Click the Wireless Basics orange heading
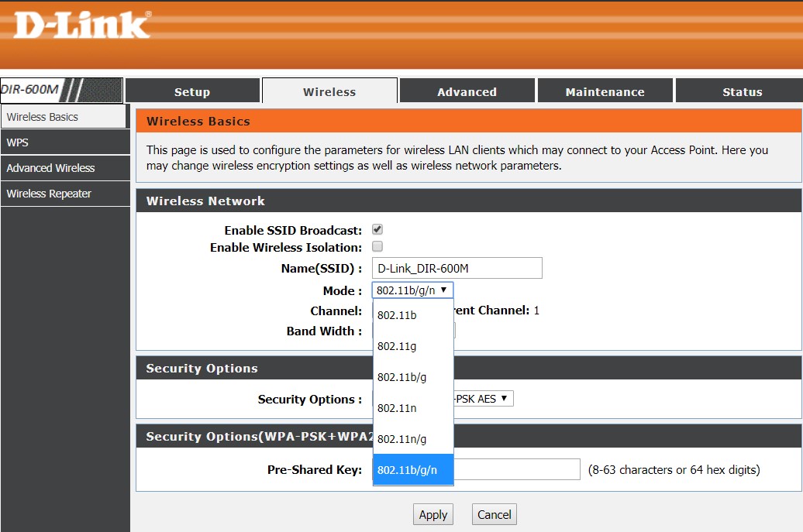803x532 pixels. click(x=469, y=122)
